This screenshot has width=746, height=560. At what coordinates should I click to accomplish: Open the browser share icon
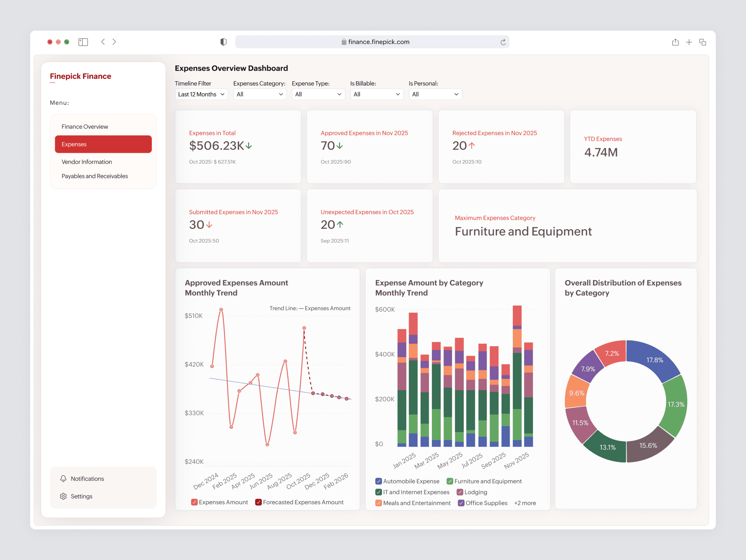point(675,42)
